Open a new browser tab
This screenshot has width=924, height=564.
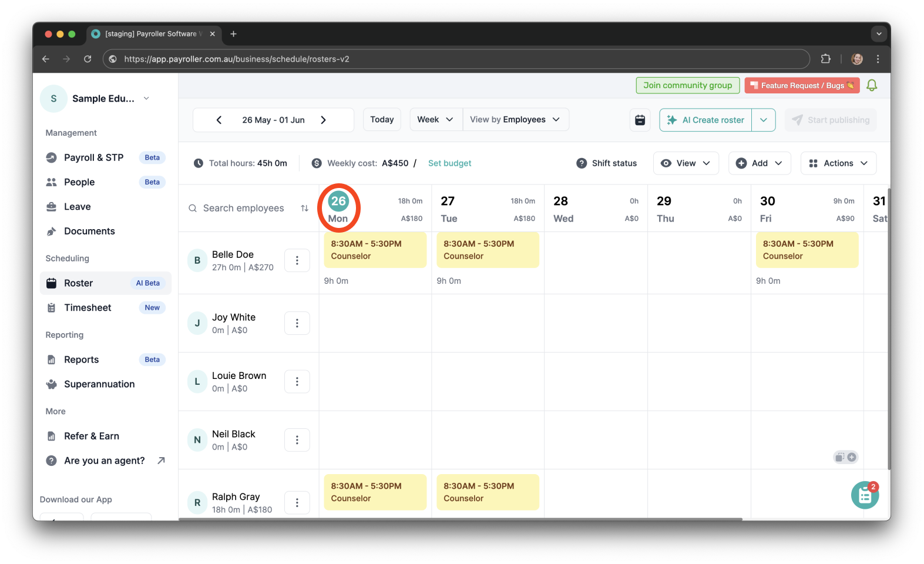tap(233, 34)
